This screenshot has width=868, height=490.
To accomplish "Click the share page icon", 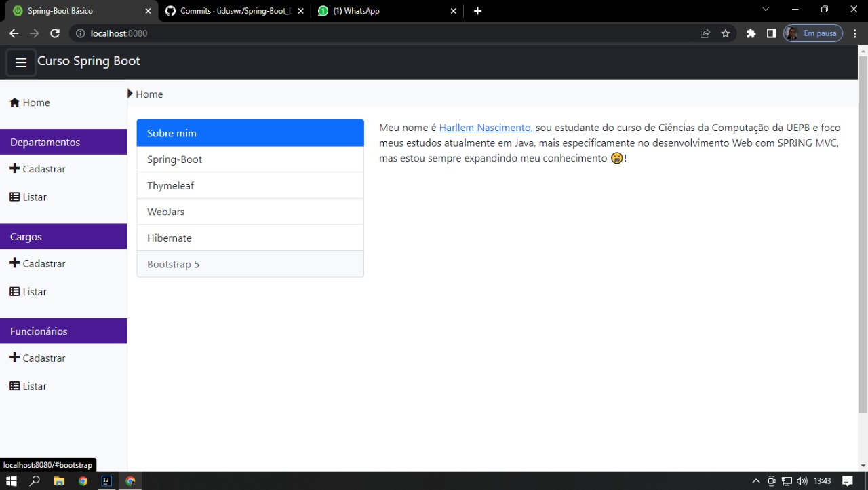I will pyautogui.click(x=705, y=33).
